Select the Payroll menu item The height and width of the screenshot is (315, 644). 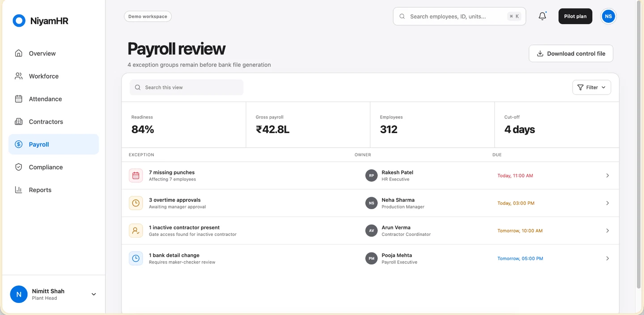(54, 144)
